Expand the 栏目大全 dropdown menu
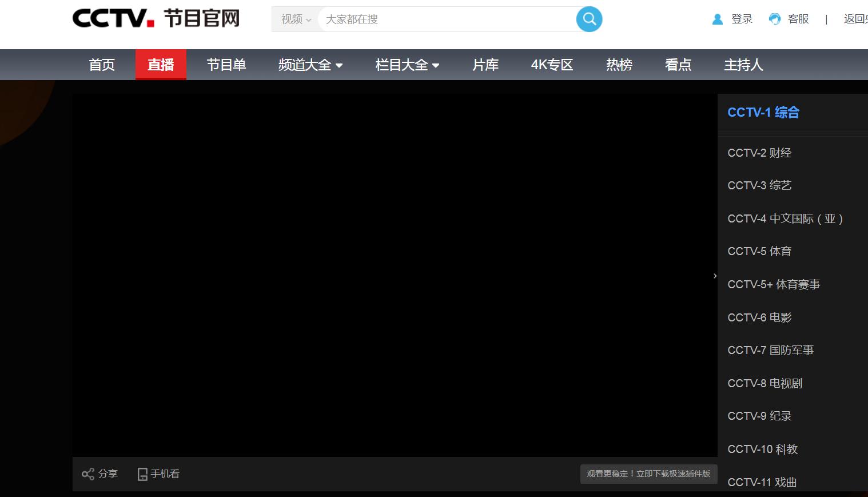868x497 pixels. coord(407,65)
